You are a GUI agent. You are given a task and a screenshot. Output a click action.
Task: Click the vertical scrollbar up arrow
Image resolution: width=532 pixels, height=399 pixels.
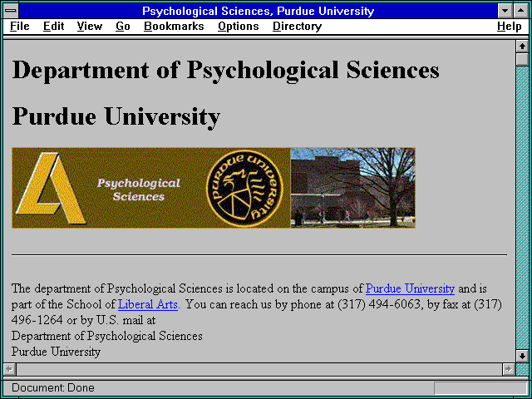tap(522, 47)
